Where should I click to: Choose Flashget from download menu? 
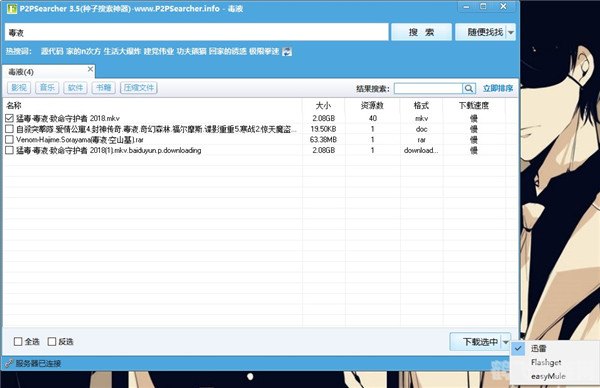(x=546, y=362)
